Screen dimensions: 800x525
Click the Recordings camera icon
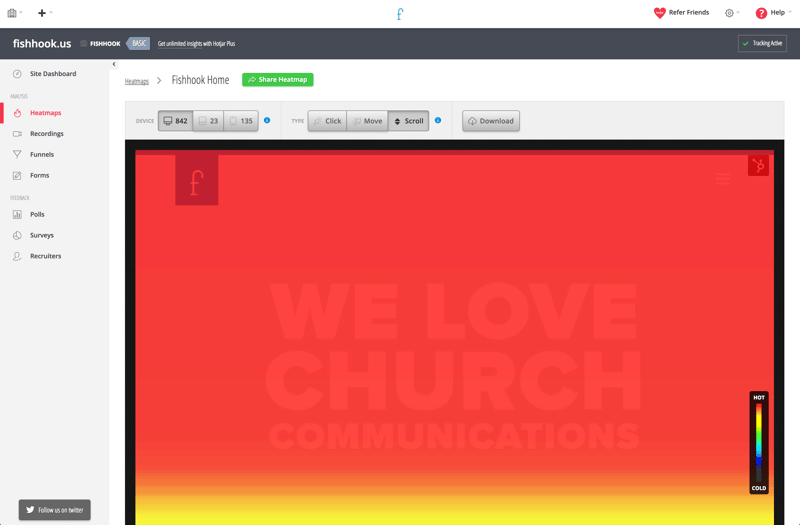[17, 134]
